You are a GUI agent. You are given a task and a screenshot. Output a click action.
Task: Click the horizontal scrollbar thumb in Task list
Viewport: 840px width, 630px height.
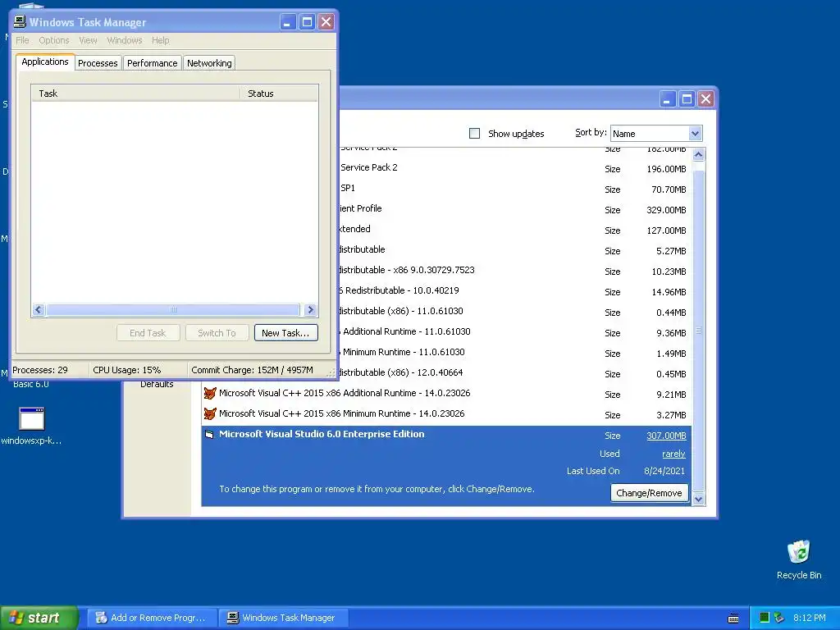[172, 309]
